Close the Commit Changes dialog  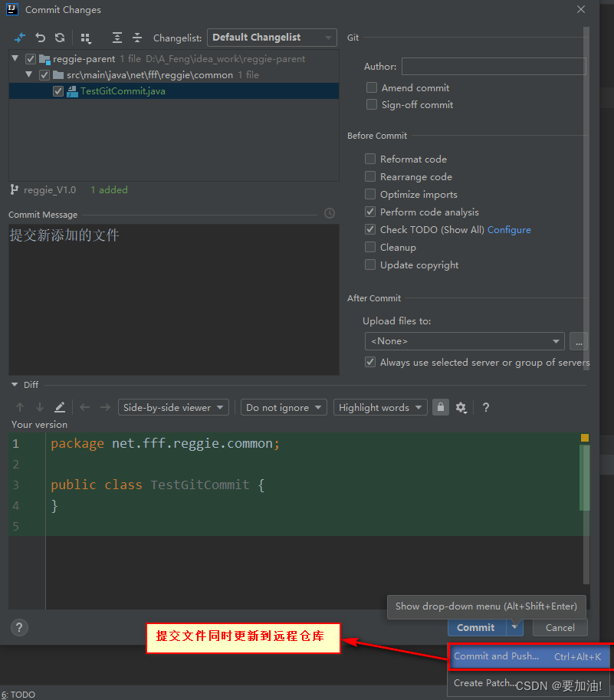[581, 9]
